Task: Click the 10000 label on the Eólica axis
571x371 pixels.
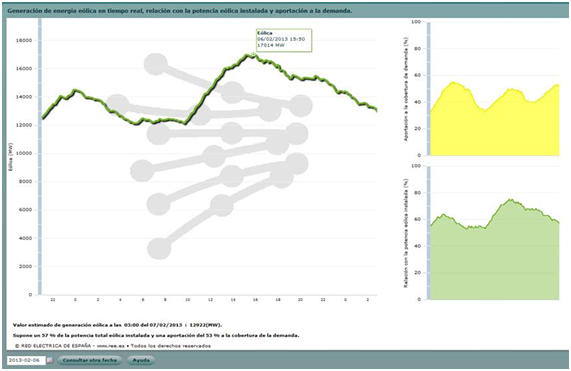Action: click(x=24, y=153)
